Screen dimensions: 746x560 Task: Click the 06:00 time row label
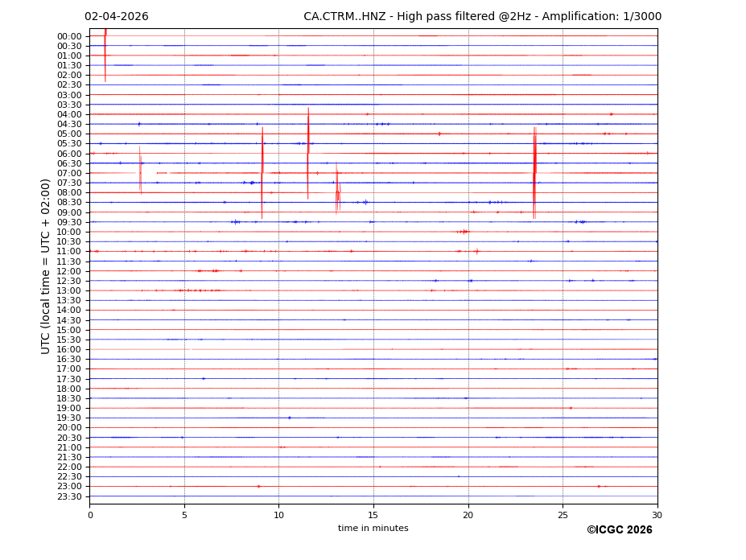pyautogui.click(x=68, y=154)
